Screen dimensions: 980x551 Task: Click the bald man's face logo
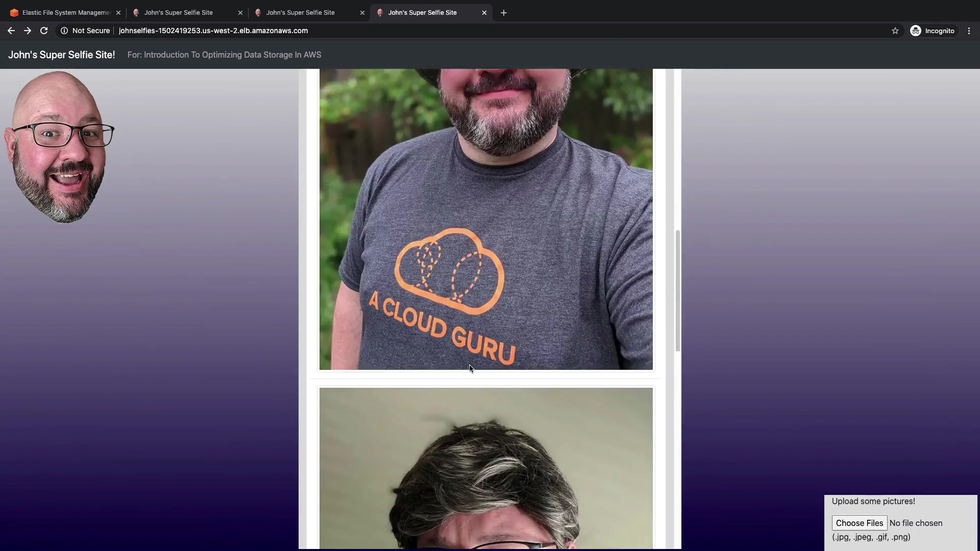point(59,148)
